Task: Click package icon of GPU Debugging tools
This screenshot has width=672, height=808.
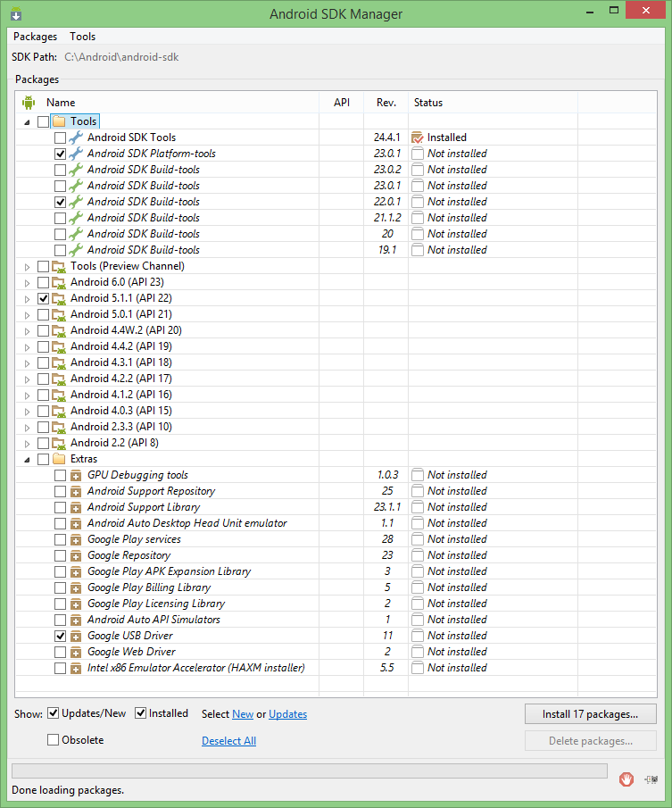Action: click(76, 476)
